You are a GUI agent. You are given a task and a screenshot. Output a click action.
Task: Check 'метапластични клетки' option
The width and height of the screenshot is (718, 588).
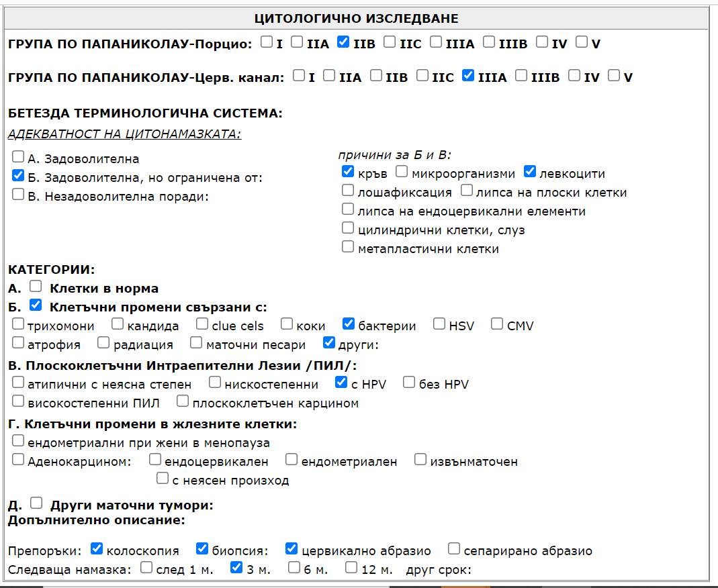pyautogui.click(x=347, y=247)
